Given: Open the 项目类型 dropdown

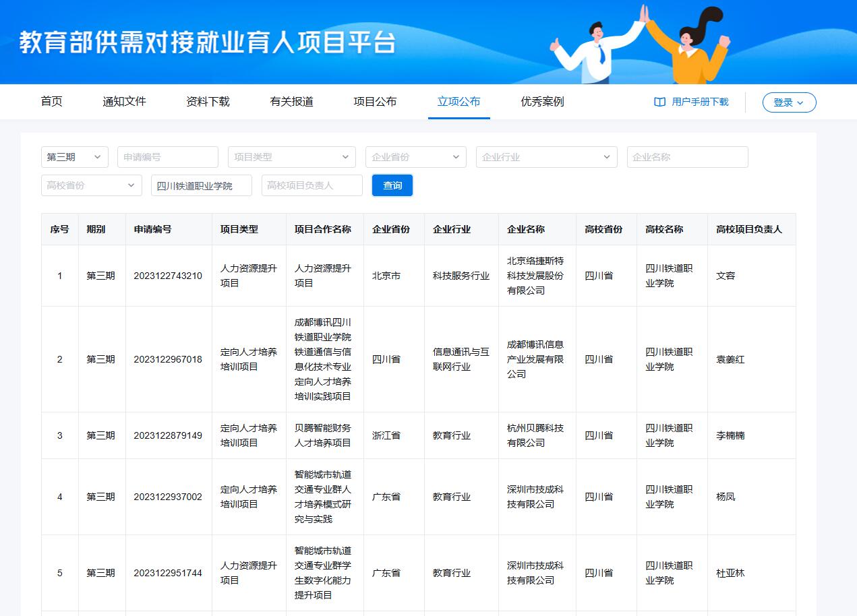Looking at the screenshot, I should 291,157.
